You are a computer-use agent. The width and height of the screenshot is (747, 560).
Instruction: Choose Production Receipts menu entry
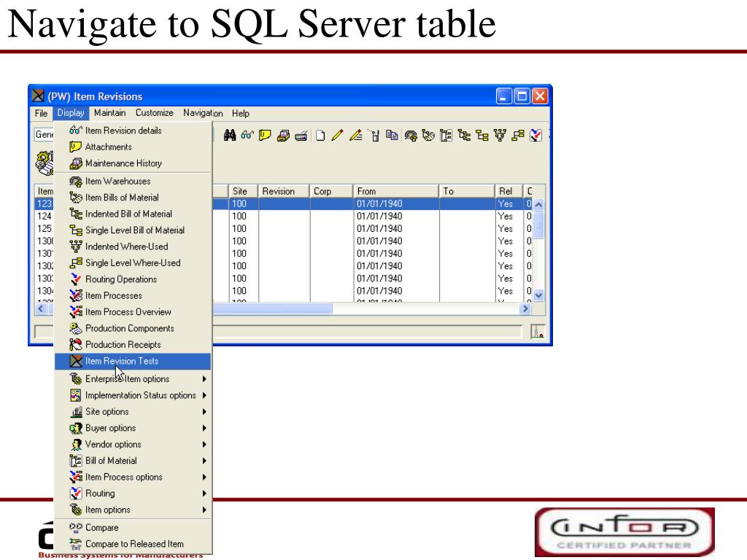pos(133,344)
